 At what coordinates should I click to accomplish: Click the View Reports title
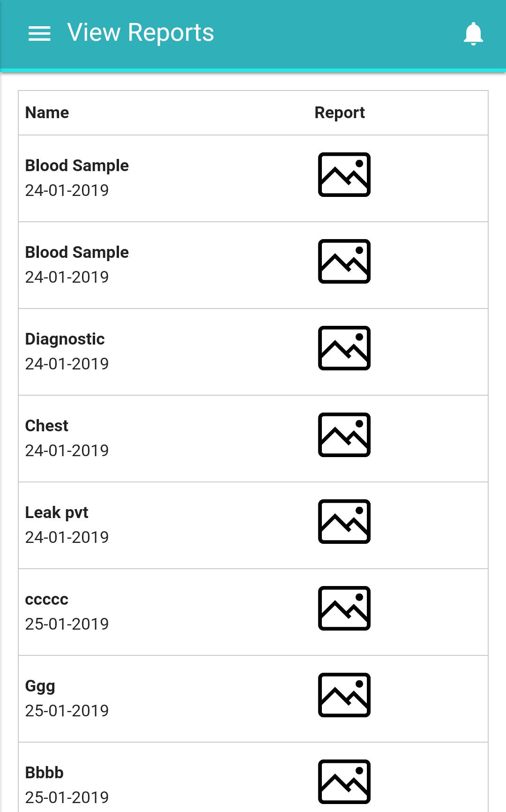[x=141, y=33]
